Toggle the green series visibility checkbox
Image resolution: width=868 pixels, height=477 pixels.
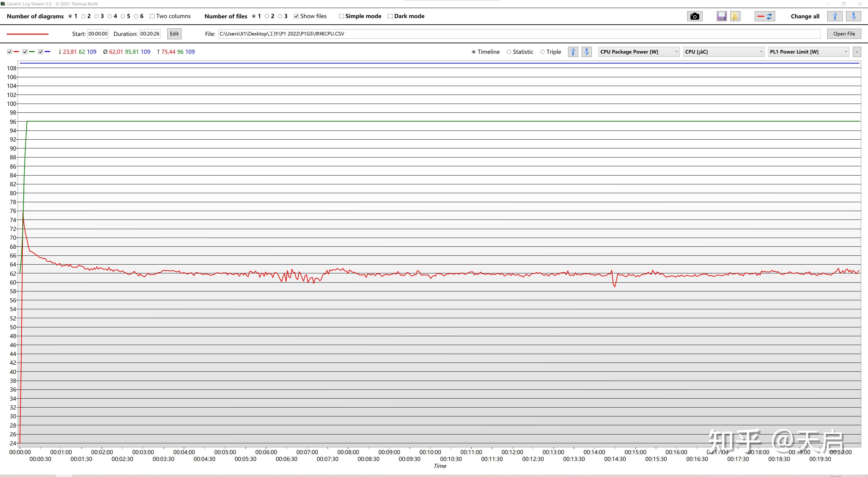[25, 52]
